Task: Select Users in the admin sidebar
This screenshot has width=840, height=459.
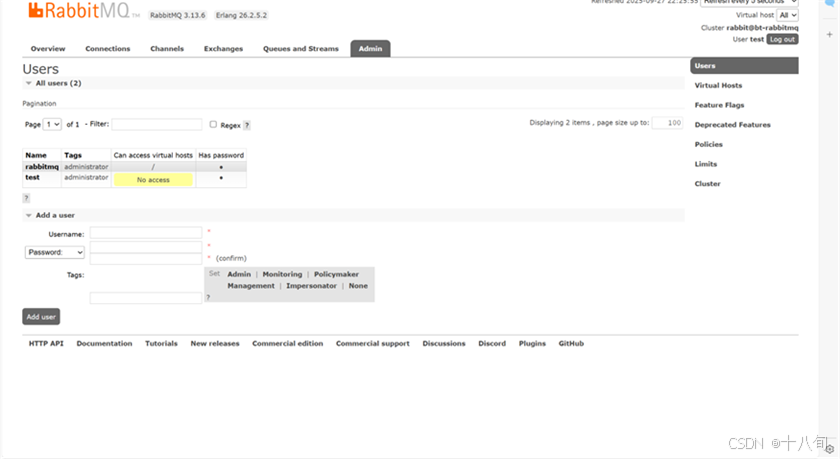Action: coord(744,66)
